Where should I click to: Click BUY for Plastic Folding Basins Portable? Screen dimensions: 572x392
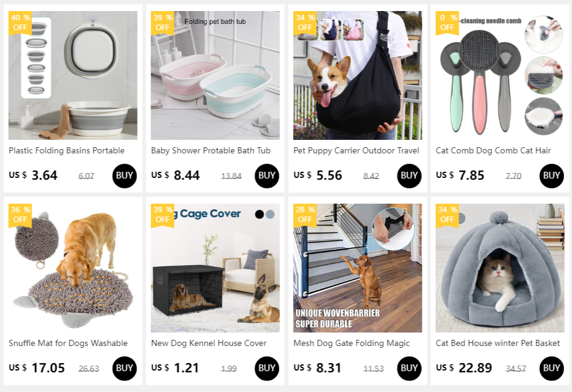coord(125,176)
